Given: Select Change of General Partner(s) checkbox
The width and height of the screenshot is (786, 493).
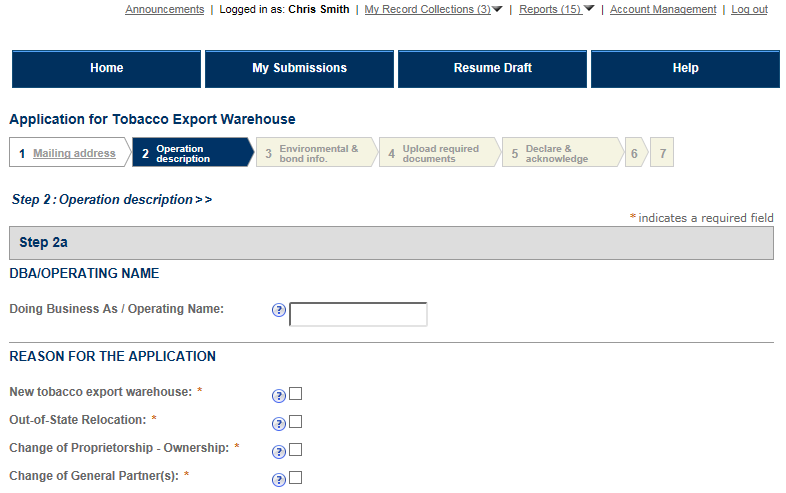Looking at the screenshot, I should pos(296,478).
